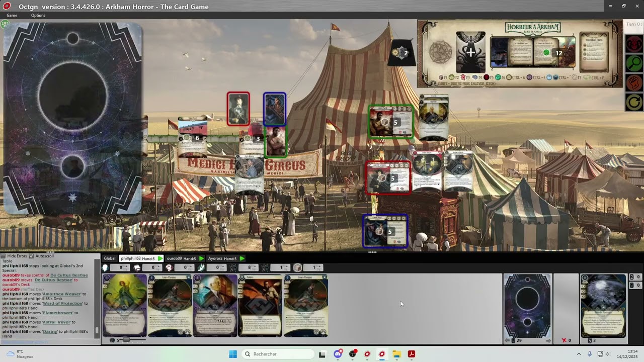Click the orange fist icon in right sidebar
Image resolution: width=644 pixels, height=362 pixels.
click(634, 82)
